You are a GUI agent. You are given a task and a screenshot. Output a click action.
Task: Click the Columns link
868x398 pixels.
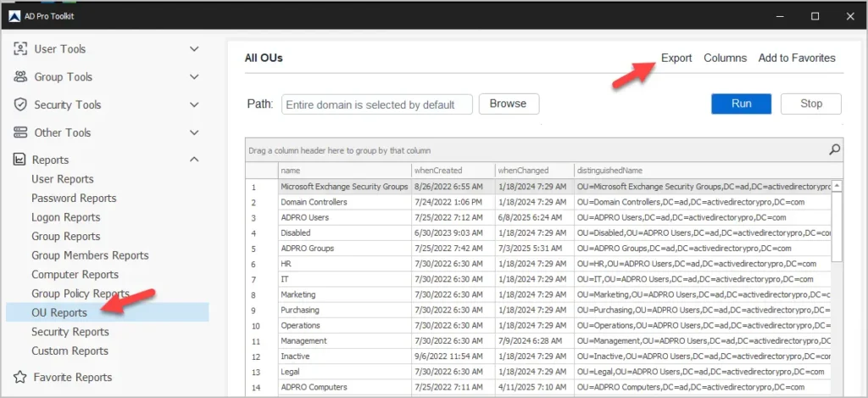point(726,58)
